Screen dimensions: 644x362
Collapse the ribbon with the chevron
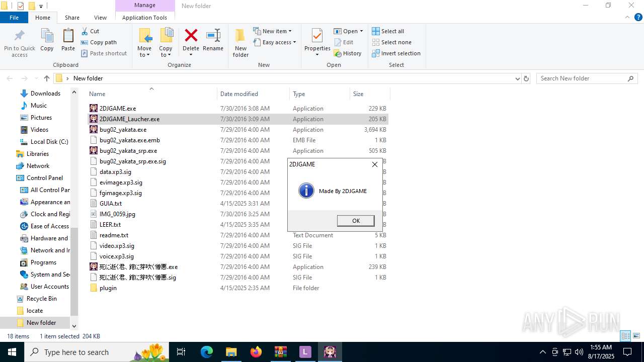[x=627, y=17]
